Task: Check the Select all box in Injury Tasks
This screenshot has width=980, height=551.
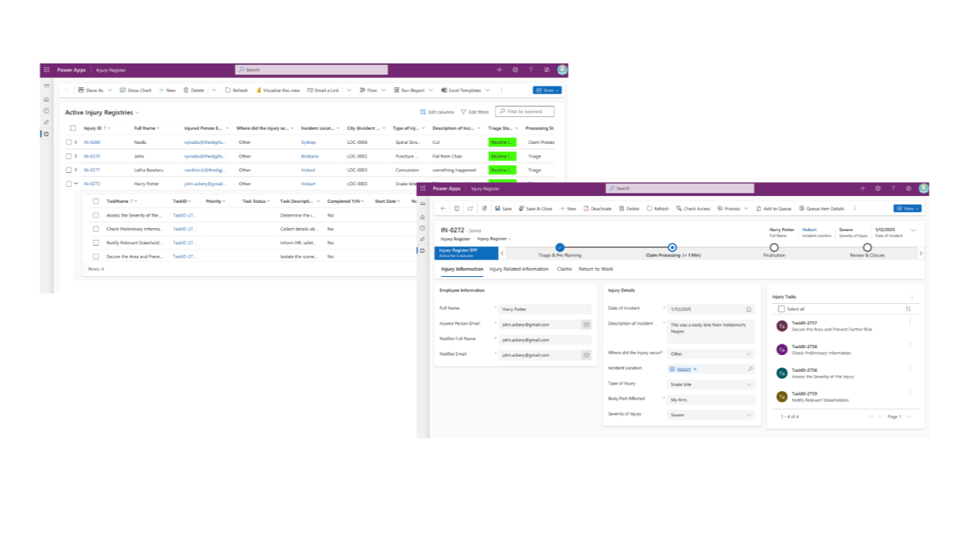Action: (781, 309)
